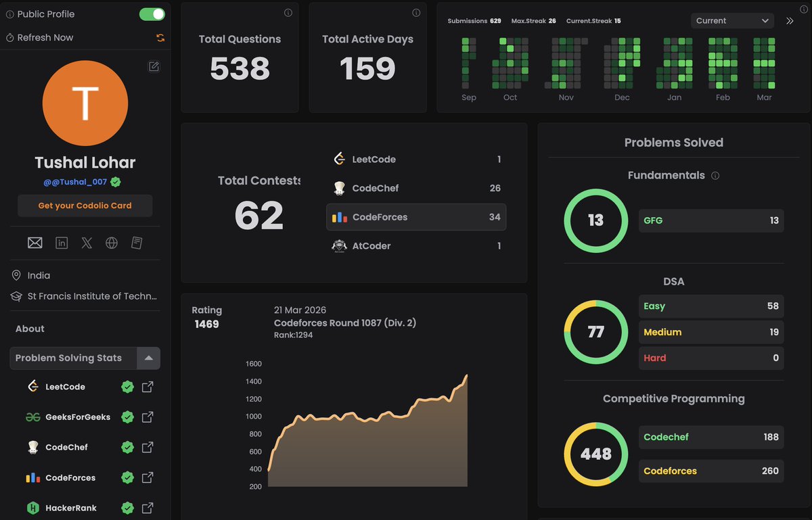This screenshot has width=812, height=520.
Task: Select LeetCode in sidebar stats list
Action: click(65, 387)
